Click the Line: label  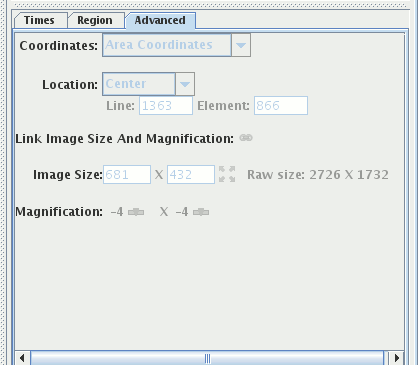[x=120, y=106]
